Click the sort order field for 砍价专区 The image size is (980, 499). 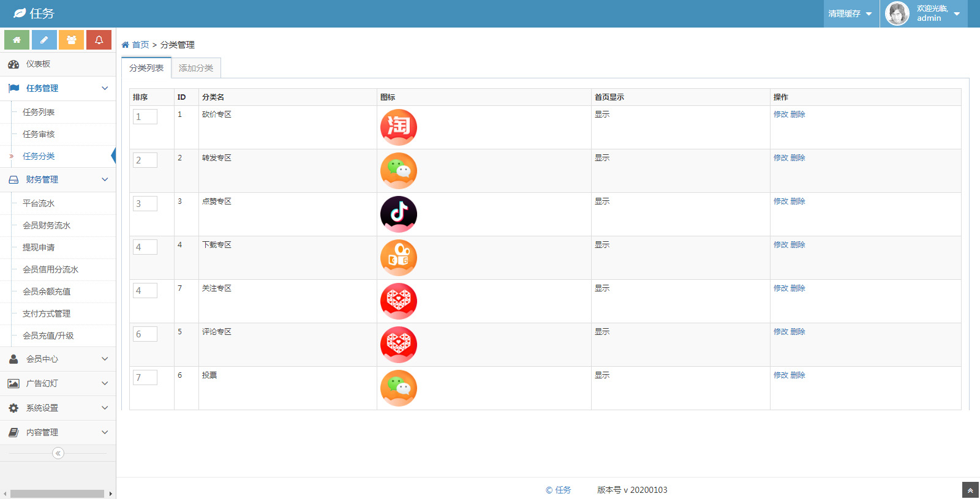[145, 117]
